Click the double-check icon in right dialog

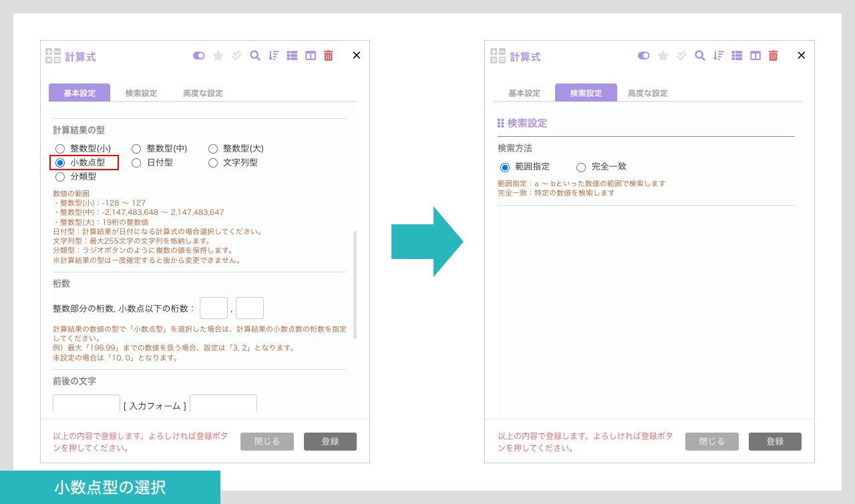[681, 55]
